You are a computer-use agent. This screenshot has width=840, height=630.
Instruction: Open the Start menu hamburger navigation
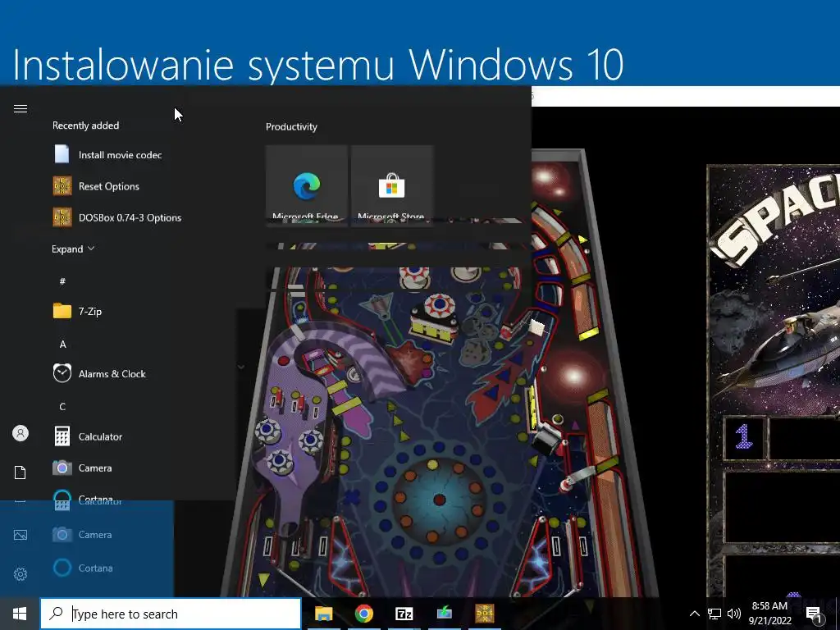click(21, 109)
